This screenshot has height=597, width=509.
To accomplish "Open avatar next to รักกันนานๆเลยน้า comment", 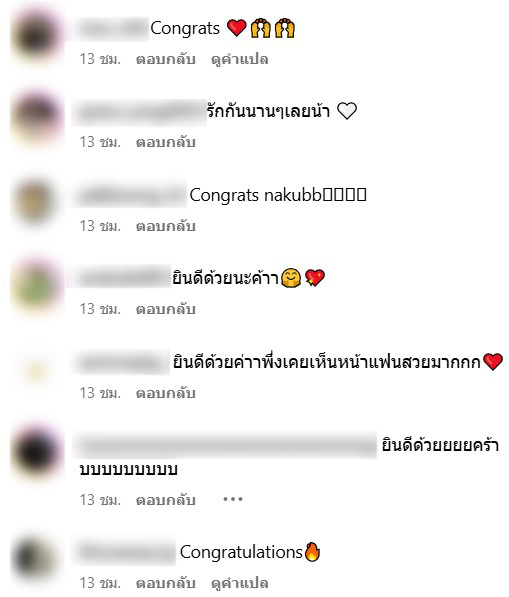I will tap(37, 118).
